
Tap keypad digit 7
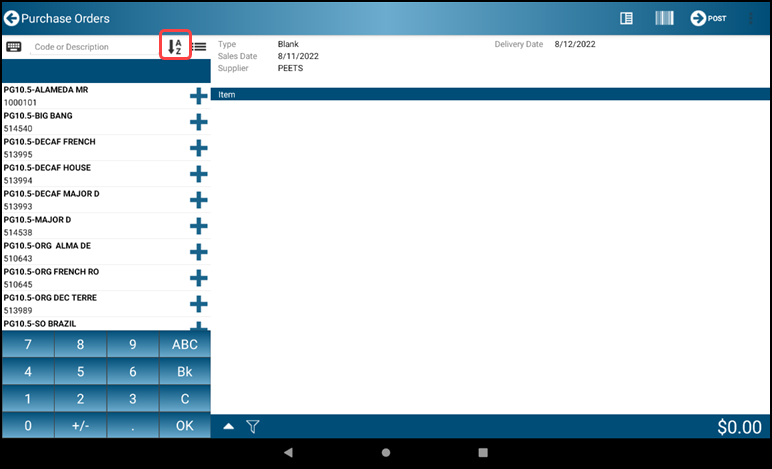click(28, 344)
